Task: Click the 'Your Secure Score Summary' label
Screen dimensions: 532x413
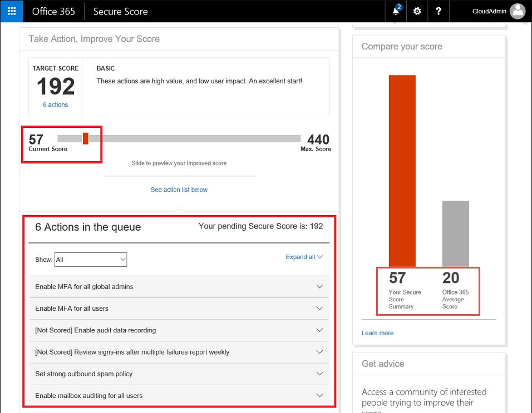Action: click(405, 299)
